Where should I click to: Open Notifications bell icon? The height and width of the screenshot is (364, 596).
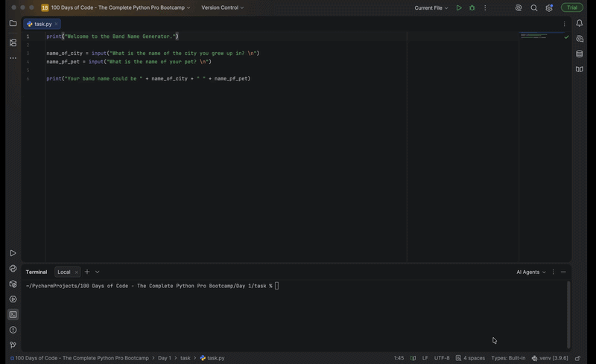click(x=580, y=23)
